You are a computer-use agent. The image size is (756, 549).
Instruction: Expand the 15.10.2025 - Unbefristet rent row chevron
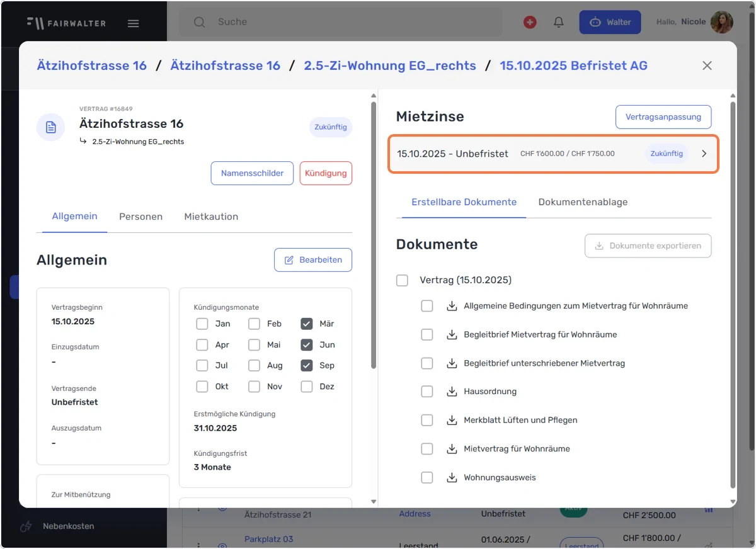coord(704,154)
